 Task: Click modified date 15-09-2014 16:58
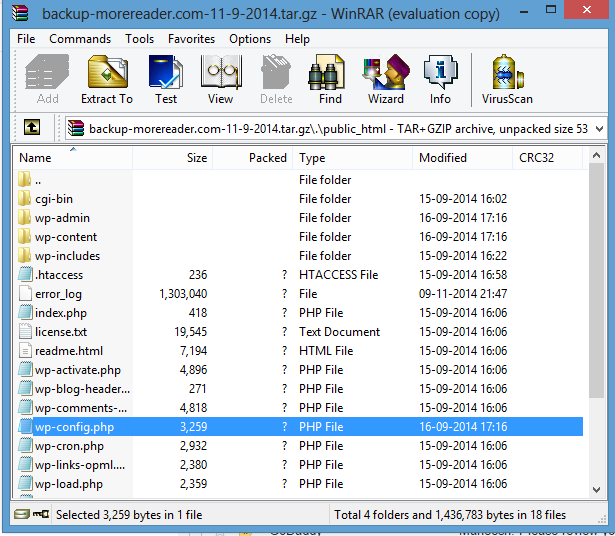click(463, 275)
